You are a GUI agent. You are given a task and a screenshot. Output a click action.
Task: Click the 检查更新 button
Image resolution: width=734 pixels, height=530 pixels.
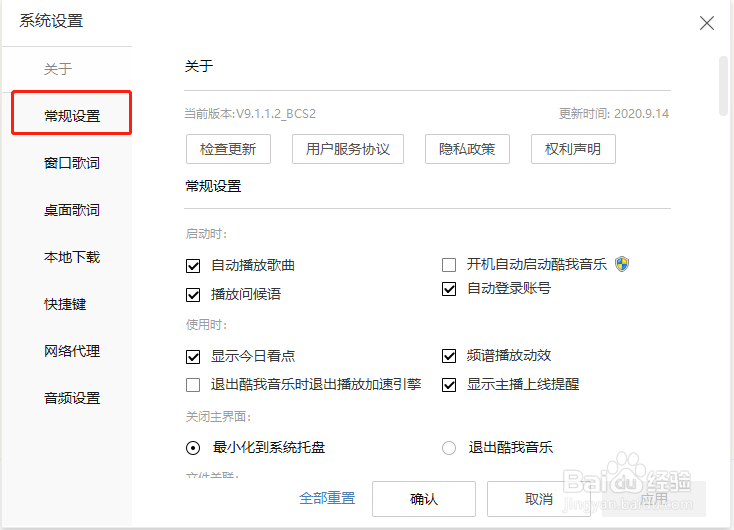point(228,149)
